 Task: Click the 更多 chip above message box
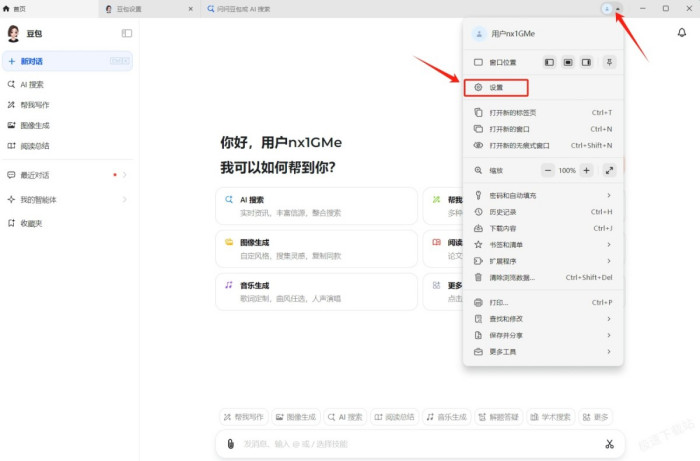click(x=596, y=417)
